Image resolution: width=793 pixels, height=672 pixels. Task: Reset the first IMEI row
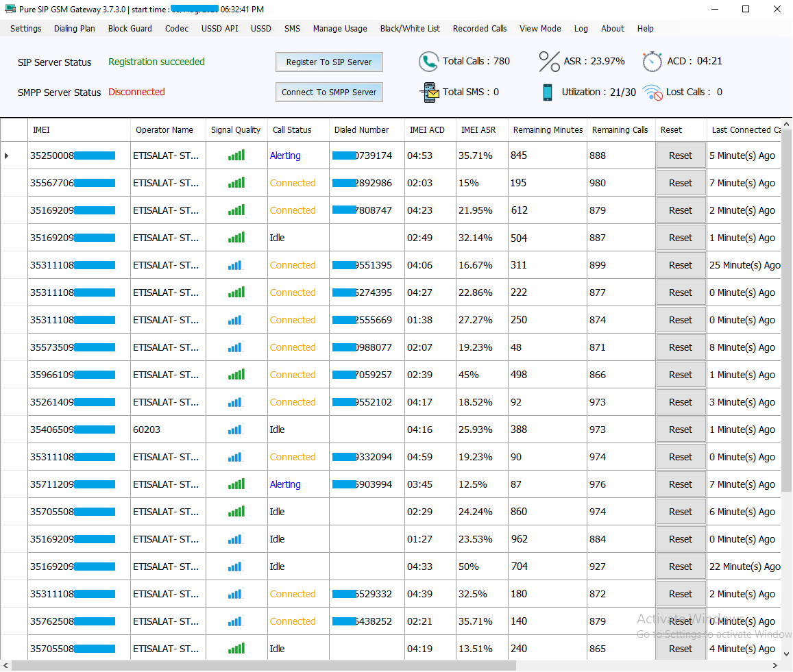(681, 155)
